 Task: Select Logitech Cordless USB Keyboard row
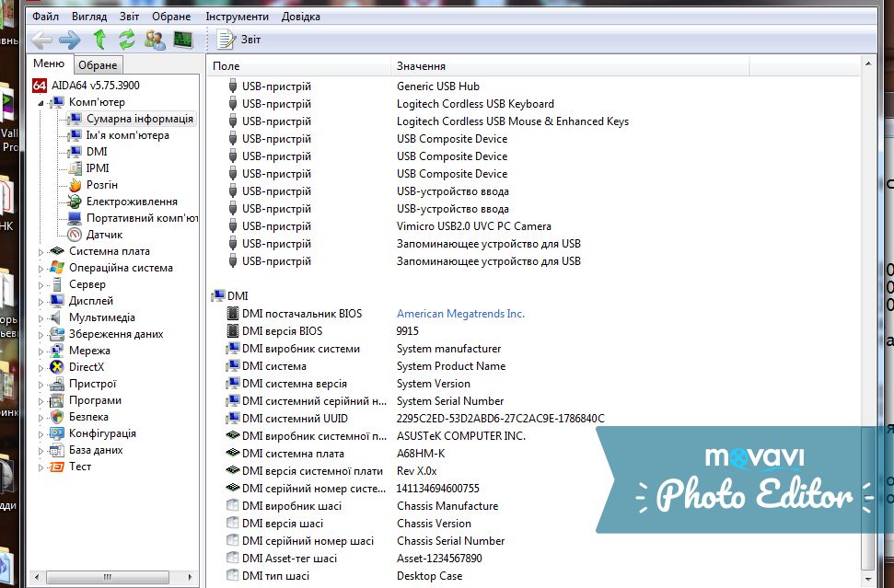pyautogui.click(x=533, y=104)
